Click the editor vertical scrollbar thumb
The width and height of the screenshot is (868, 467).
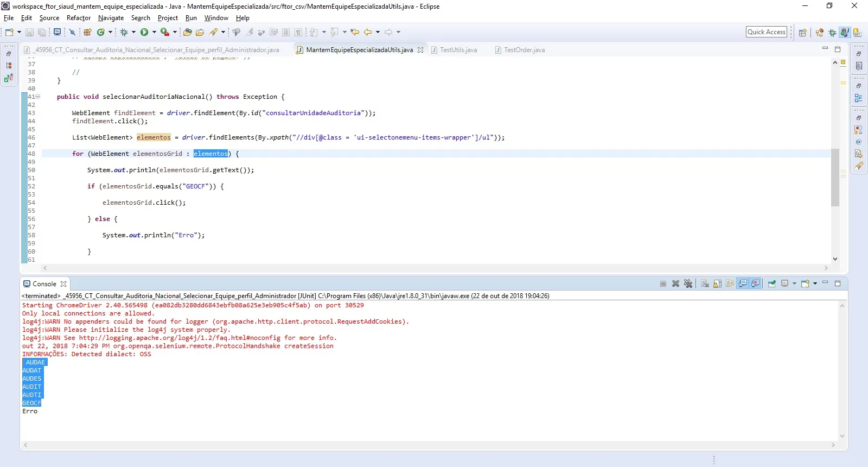(835, 178)
